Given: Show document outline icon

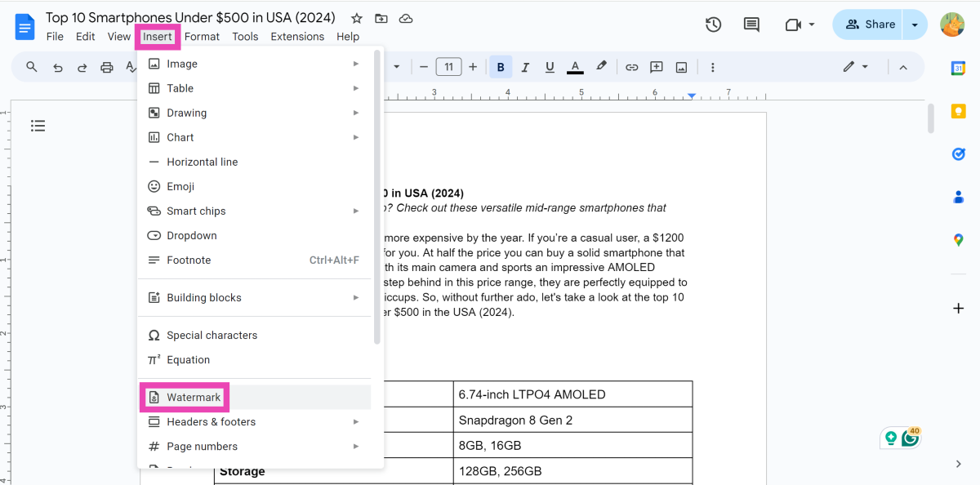Looking at the screenshot, I should (x=38, y=126).
